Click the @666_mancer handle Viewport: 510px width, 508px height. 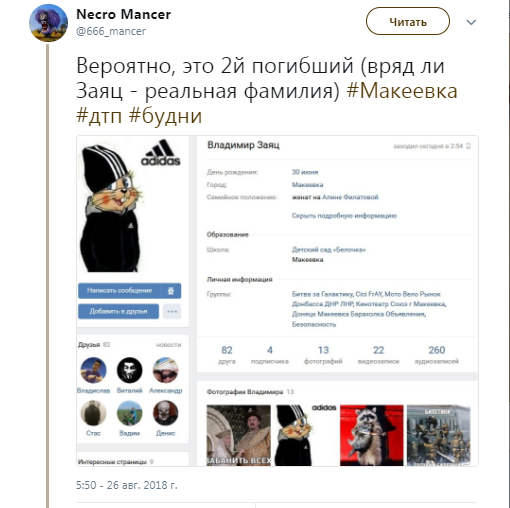coord(111,31)
